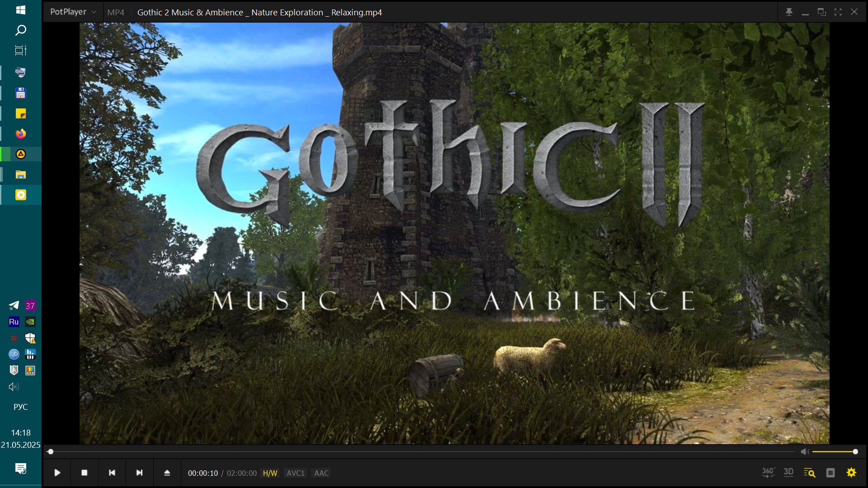The image size is (868, 488).
Task: Skip to the previous track
Action: [112, 473]
